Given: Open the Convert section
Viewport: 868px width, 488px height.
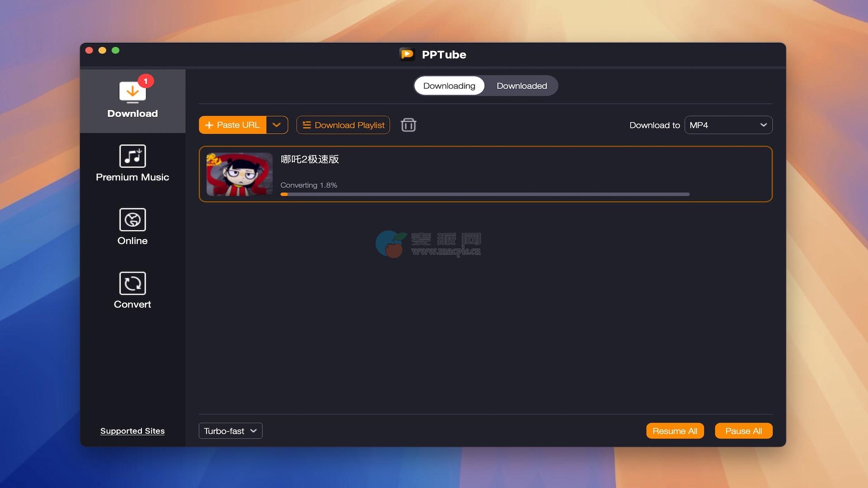Looking at the screenshot, I should (132, 291).
